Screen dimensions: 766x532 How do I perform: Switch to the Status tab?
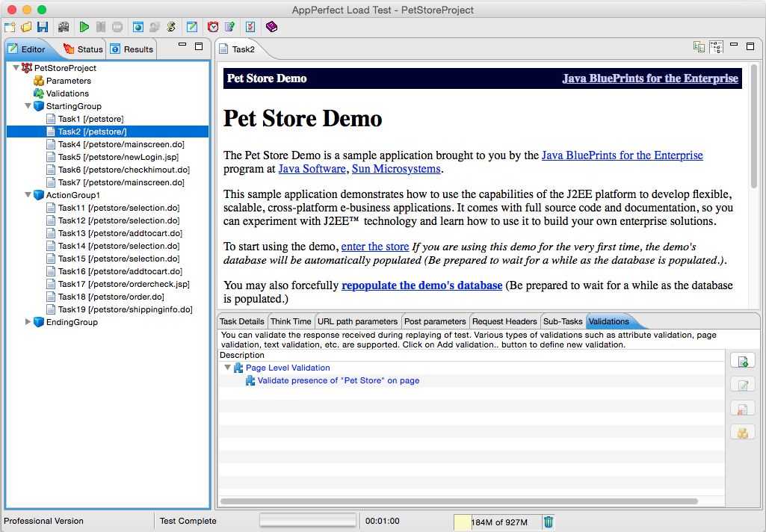point(83,49)
